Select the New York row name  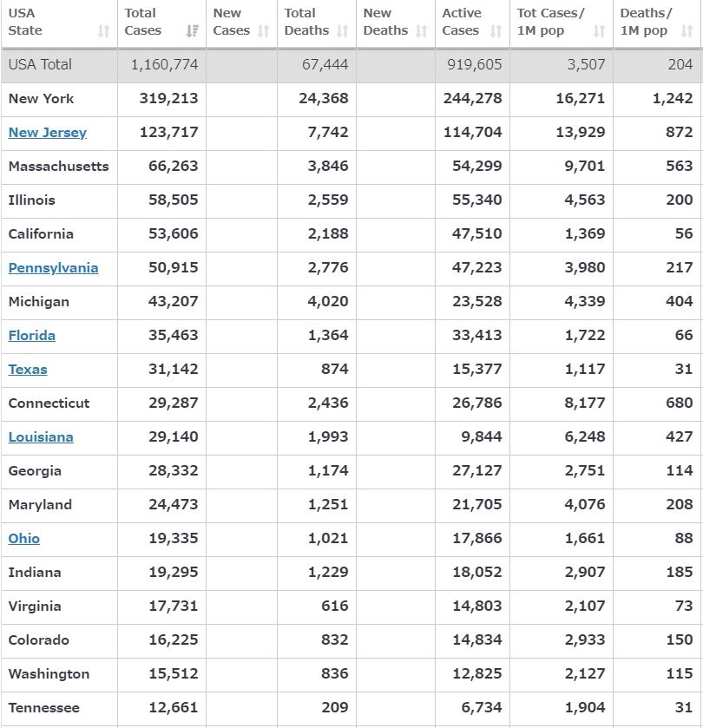[x=41, y=99]
